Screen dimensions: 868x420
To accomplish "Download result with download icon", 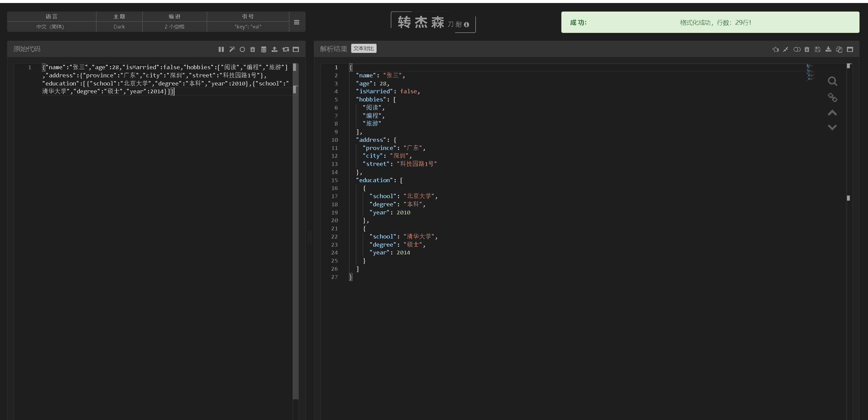I will [829, 49].
